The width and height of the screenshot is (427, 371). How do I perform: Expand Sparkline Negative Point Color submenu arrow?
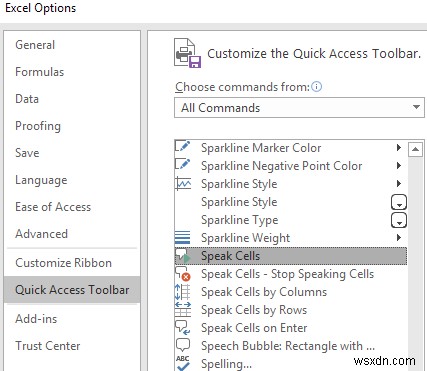click(399, 165)
